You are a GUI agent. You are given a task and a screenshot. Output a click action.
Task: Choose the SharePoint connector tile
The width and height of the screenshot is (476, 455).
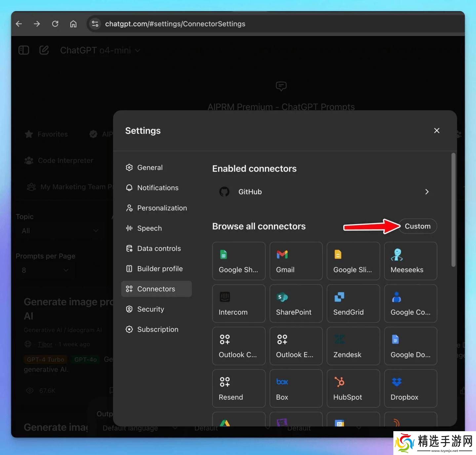coord(296,303)
